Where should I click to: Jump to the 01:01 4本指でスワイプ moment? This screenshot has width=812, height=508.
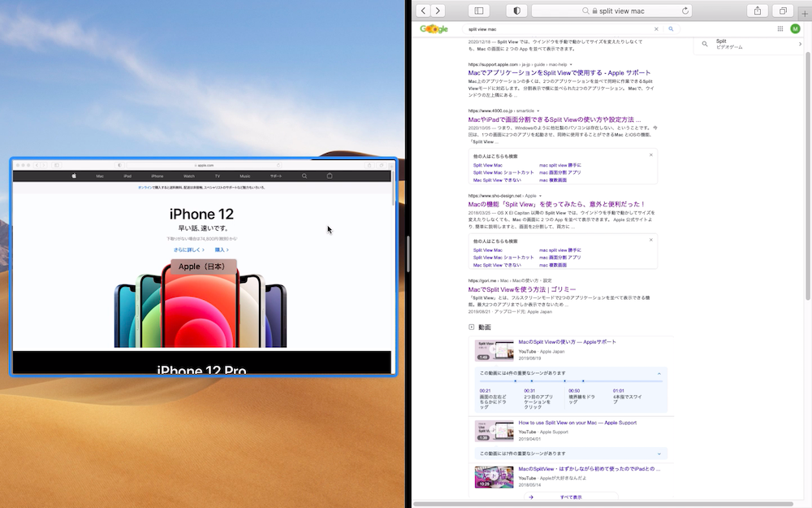tap(627, 396)
